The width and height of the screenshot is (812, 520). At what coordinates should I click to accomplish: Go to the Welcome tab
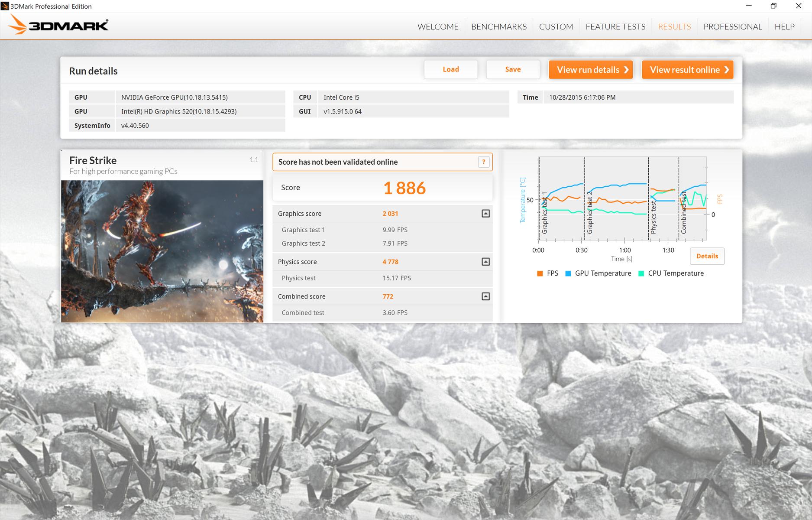point(438,27)
